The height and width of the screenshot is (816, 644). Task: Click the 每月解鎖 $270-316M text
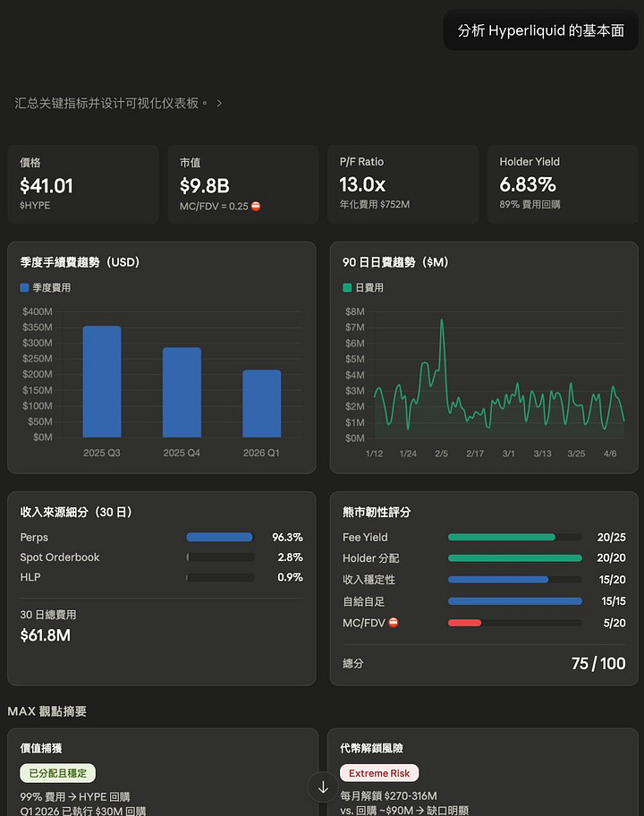pyautogui.click(x=388, y=795)
